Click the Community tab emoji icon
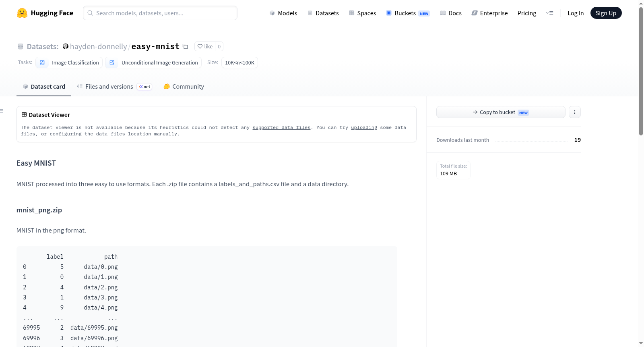The width and height of the screenshot is (644, 347). 167,86
